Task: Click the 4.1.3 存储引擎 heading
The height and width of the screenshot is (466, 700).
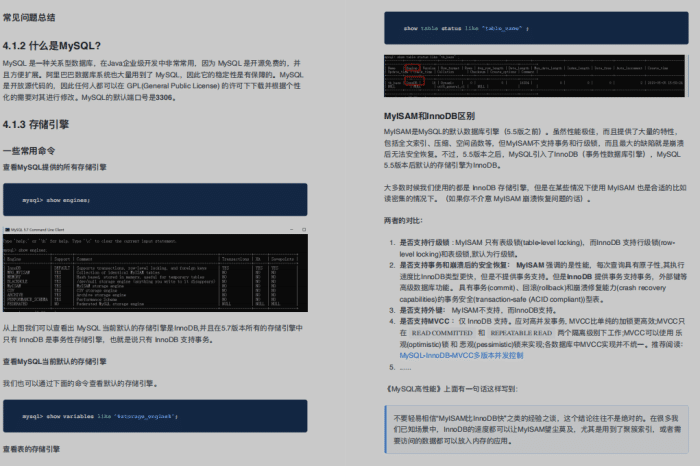Action: coord(36,125)
